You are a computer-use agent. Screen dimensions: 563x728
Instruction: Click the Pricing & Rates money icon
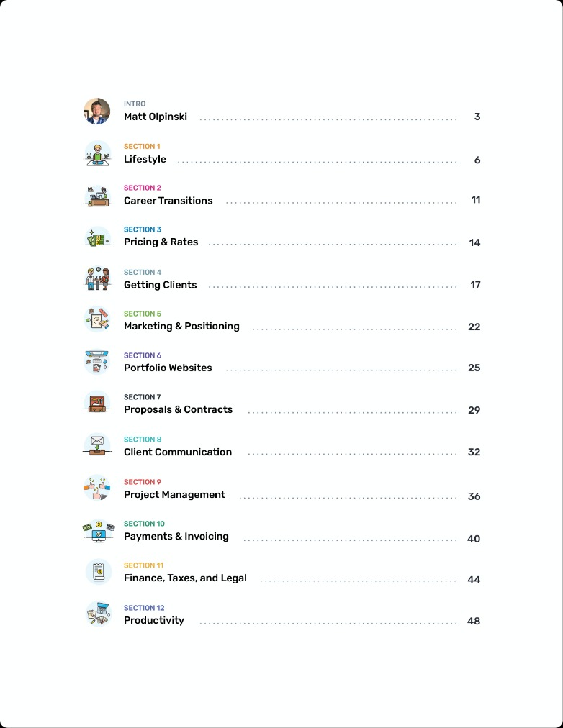tap(97, 237)
